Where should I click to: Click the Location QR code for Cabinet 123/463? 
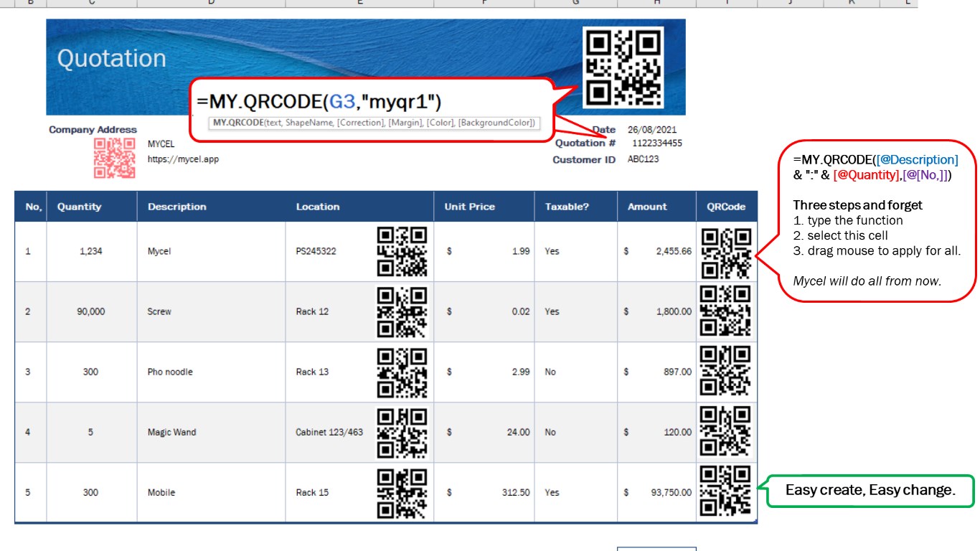pyautogui.click(x=402, y=433)
